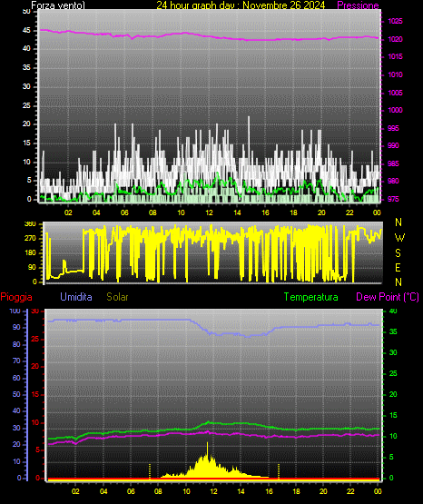This screenshot has height=504, width=423.
Task: Select the Solar legend label
Action: tap(117, 297)
